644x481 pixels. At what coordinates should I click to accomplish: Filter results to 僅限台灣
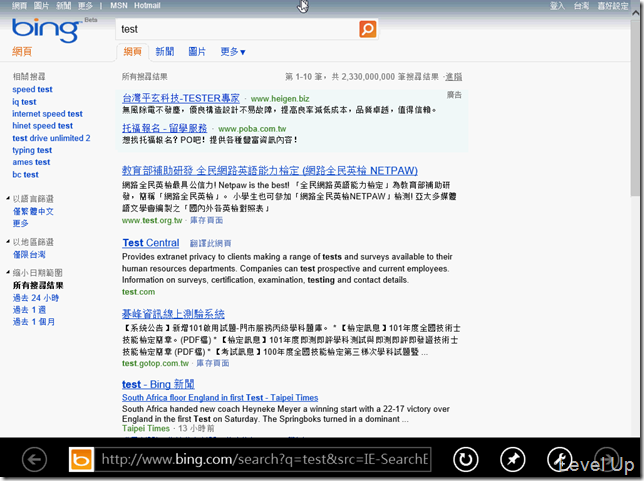point(29,254)
